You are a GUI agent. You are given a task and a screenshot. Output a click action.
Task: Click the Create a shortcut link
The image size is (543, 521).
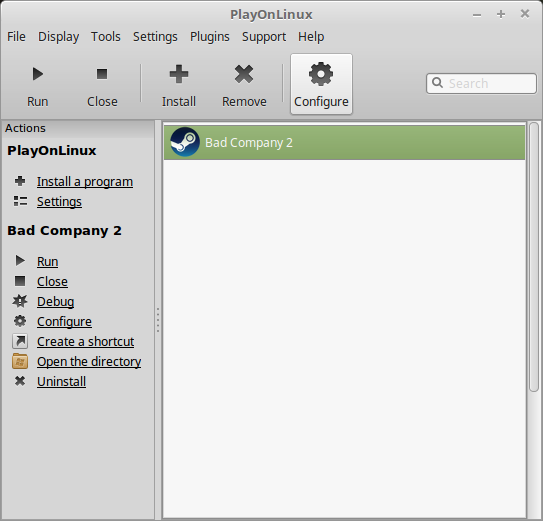point(85,342)
